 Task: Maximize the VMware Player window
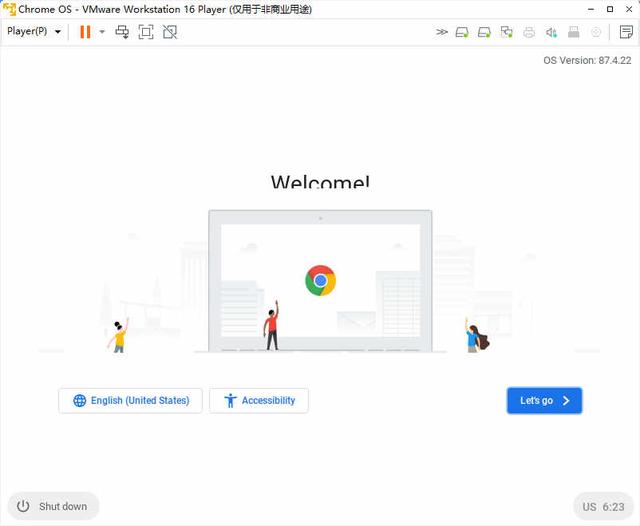[x=610, y=9]
